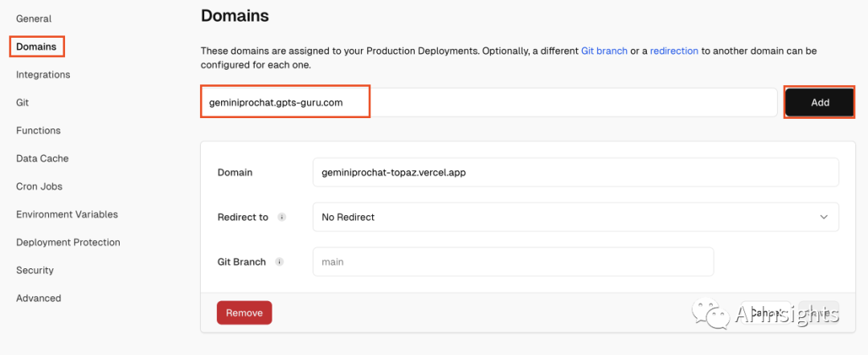Click the red Remove button
Image resolution: width=868 pixels, height=355 pixels.
pos(244,313)
